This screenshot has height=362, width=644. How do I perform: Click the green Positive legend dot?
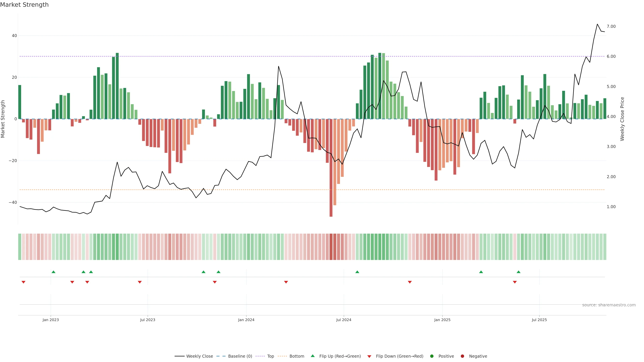pyautogui.click(x=432, y=356)
